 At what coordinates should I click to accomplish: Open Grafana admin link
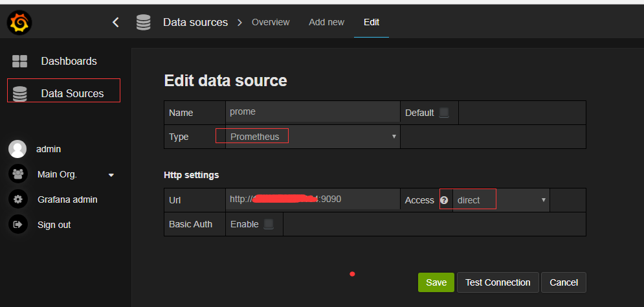click(x=67, y=199)
